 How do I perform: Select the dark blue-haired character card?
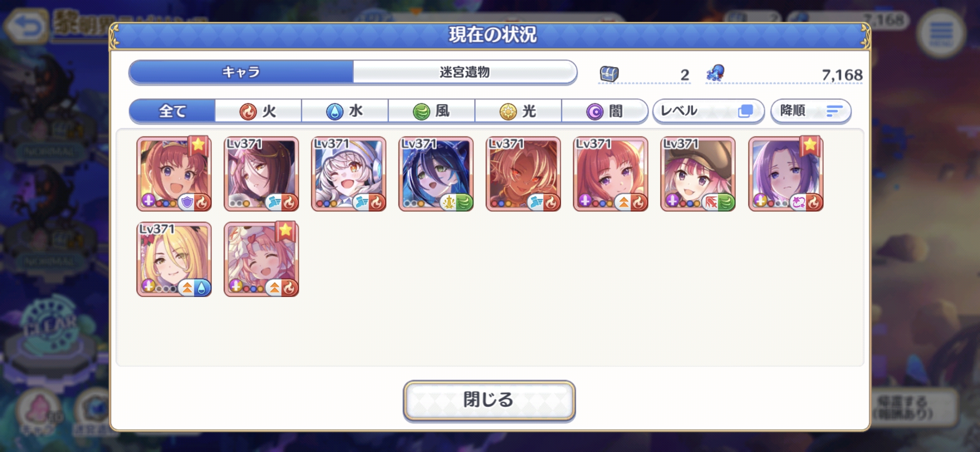436,174
